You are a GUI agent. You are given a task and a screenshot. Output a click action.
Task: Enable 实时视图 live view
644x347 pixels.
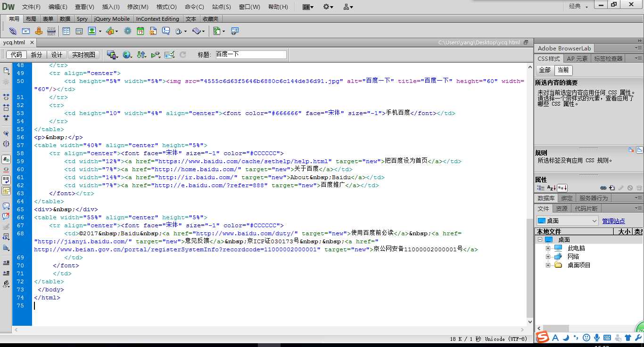click(83, 55)
